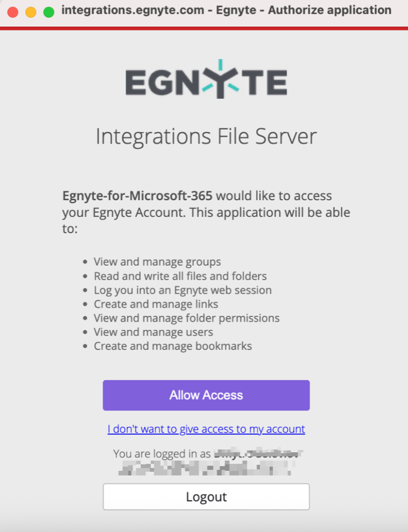Click the 'View and manage users' bullet point
This screenshot has height=532, width=408.
pos(153,332)
